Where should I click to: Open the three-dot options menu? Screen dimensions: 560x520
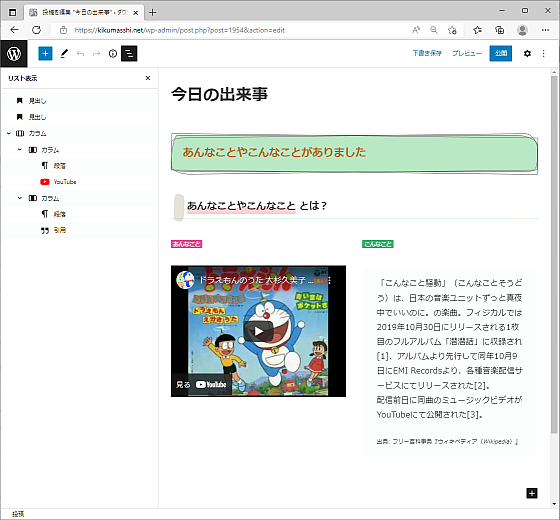pos(544,54)
